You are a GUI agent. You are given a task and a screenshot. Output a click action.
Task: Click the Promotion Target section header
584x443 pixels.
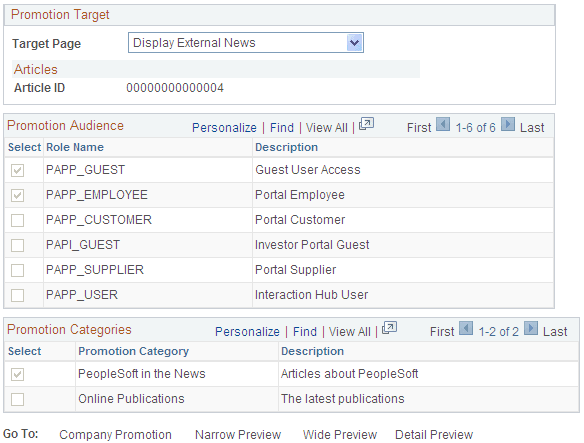60,15
